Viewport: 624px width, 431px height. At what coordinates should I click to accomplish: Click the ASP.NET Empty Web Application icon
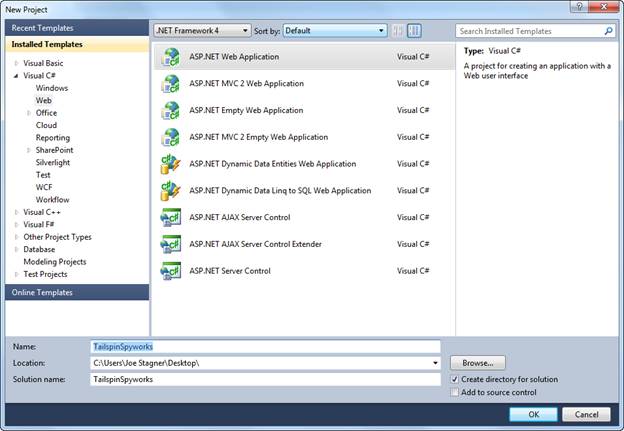click(x=170, y=110)
